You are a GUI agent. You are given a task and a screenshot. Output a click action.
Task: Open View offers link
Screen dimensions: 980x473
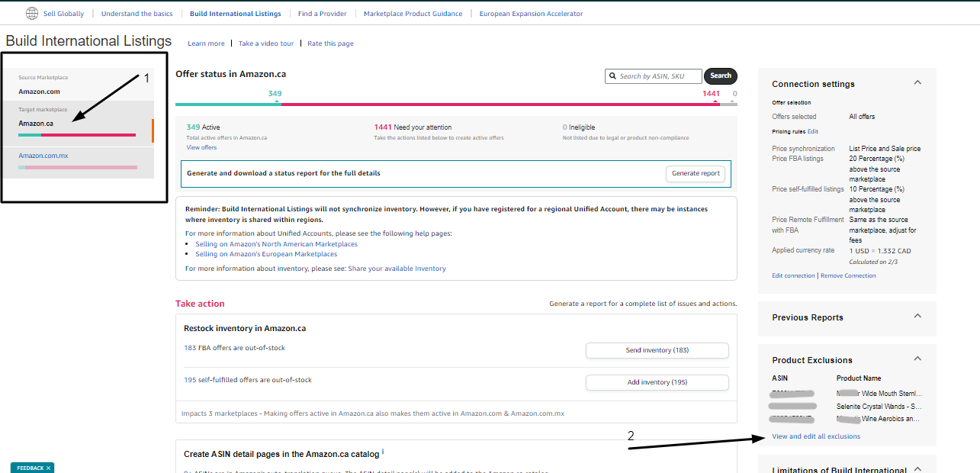[x=202, y=147]
